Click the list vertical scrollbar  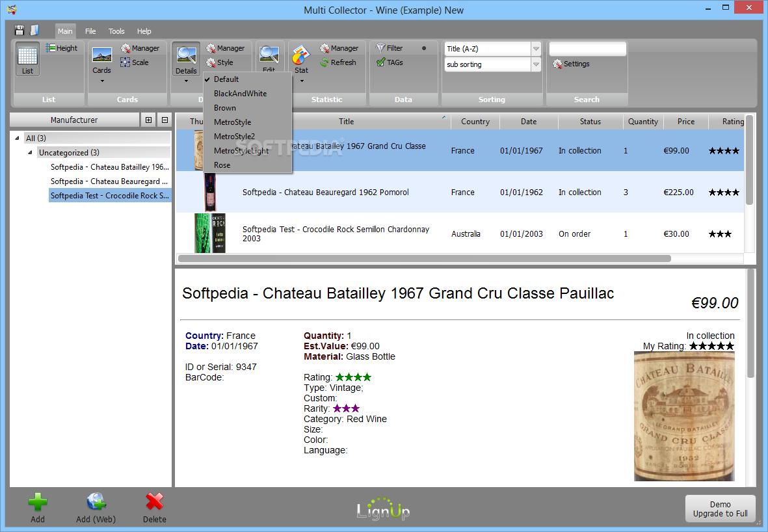click(749, 160)
